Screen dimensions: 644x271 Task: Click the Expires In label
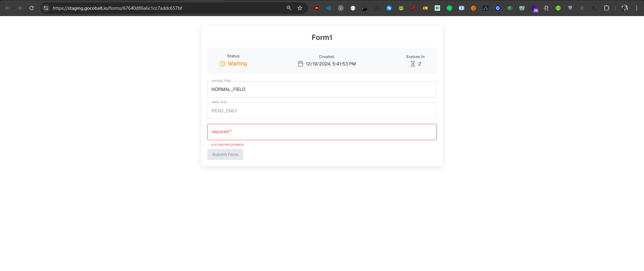415,57
